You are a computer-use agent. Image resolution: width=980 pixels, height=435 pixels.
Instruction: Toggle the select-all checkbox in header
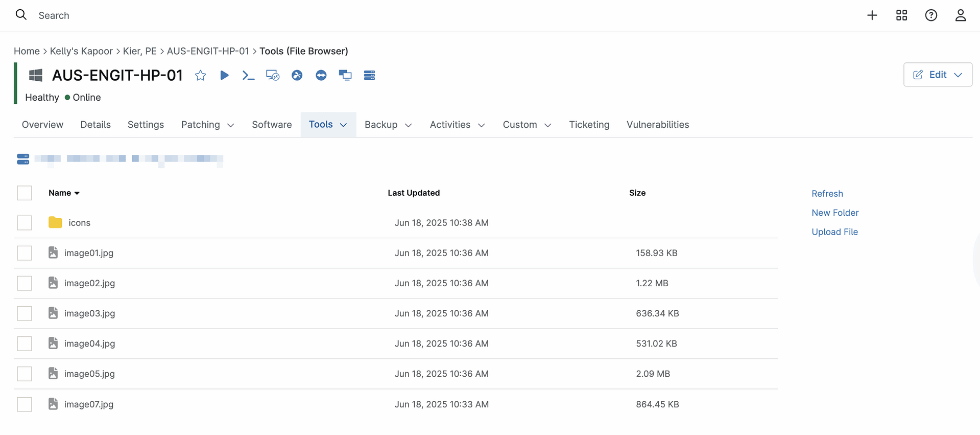pyautogui.click(x=25, y=193)
